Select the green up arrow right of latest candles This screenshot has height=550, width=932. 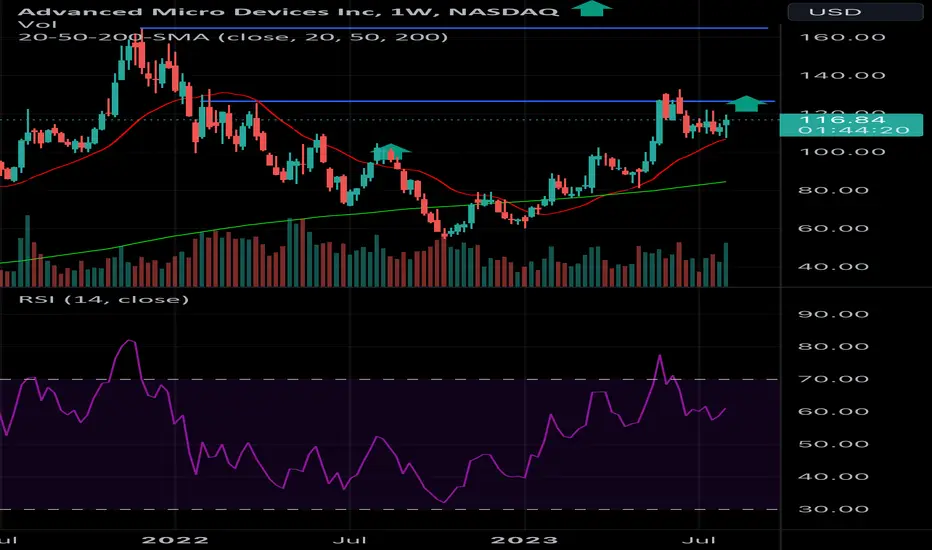747,103
